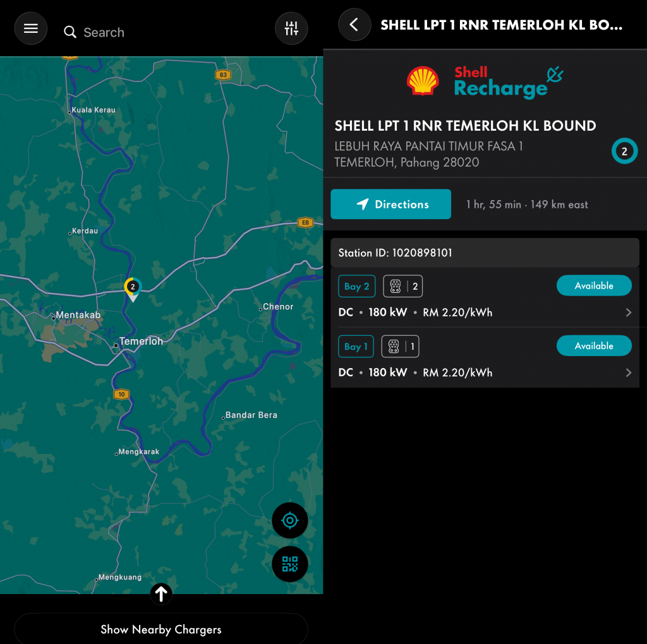This screenshot has width=647, height=644.
Task: Click the Bandar Bera label on map
Action: (x=251, y=415)
